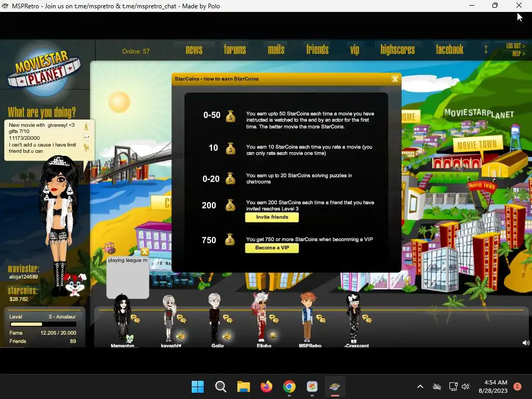This screenshot has width=532, height=399.
Task: Click the status message speech bubble
Action: pyautogui.click(x=49, y=140)
